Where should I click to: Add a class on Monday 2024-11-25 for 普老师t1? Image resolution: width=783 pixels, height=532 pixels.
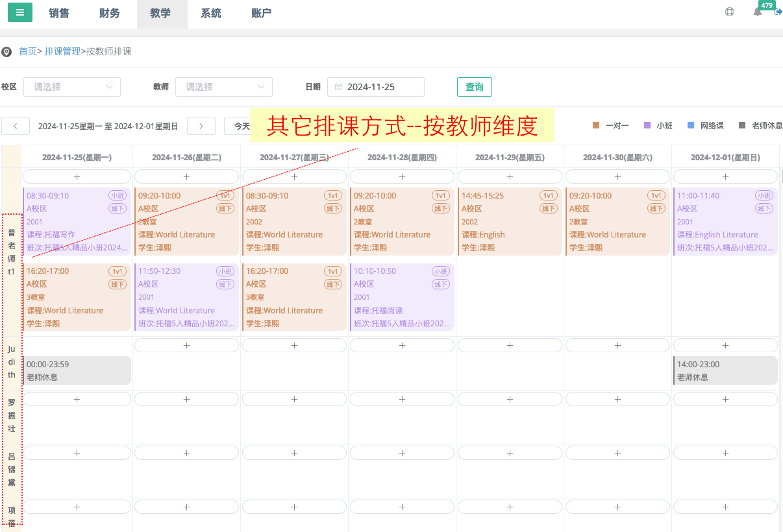(77, 176)
